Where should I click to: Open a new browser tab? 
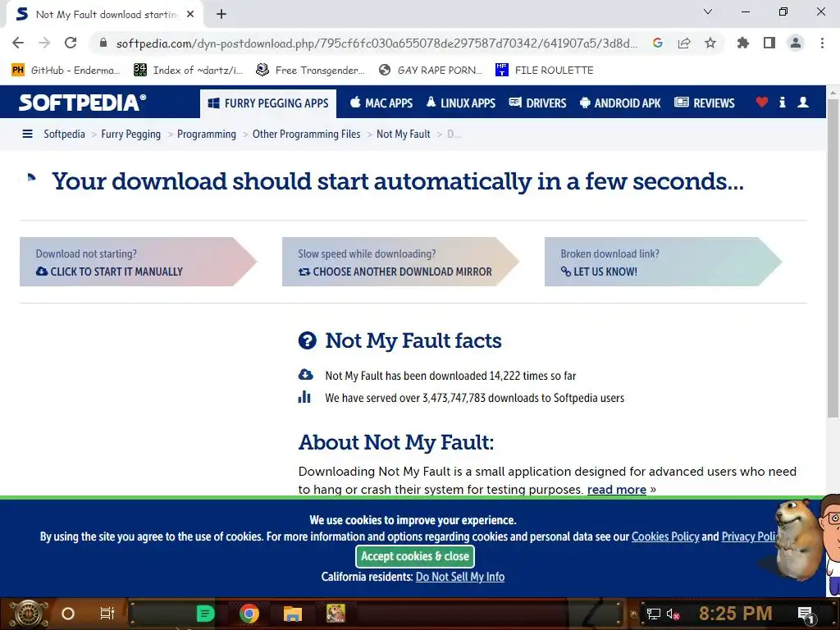[221, 15]
